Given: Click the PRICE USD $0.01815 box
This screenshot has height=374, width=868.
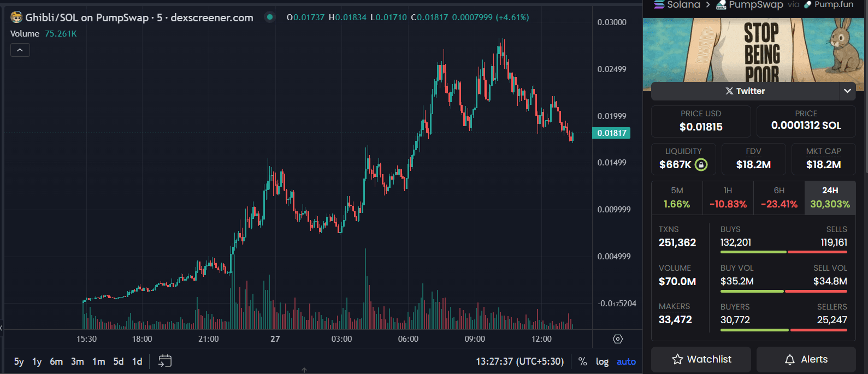Looking at the screenshot, I should pyautogui.click(x=701, y=121).
